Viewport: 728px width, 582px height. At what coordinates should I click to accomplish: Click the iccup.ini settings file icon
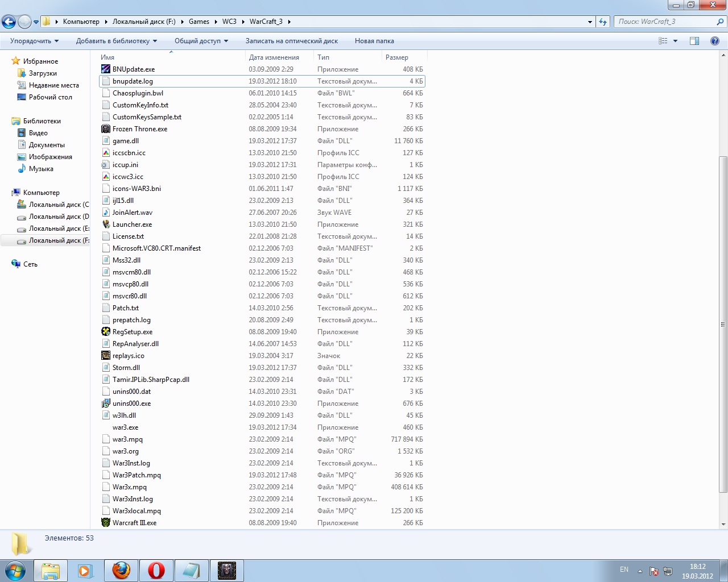[106, 165]
